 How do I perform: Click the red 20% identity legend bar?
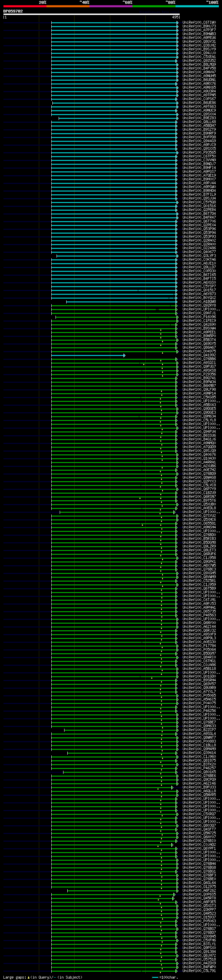[x=25, y=6]
